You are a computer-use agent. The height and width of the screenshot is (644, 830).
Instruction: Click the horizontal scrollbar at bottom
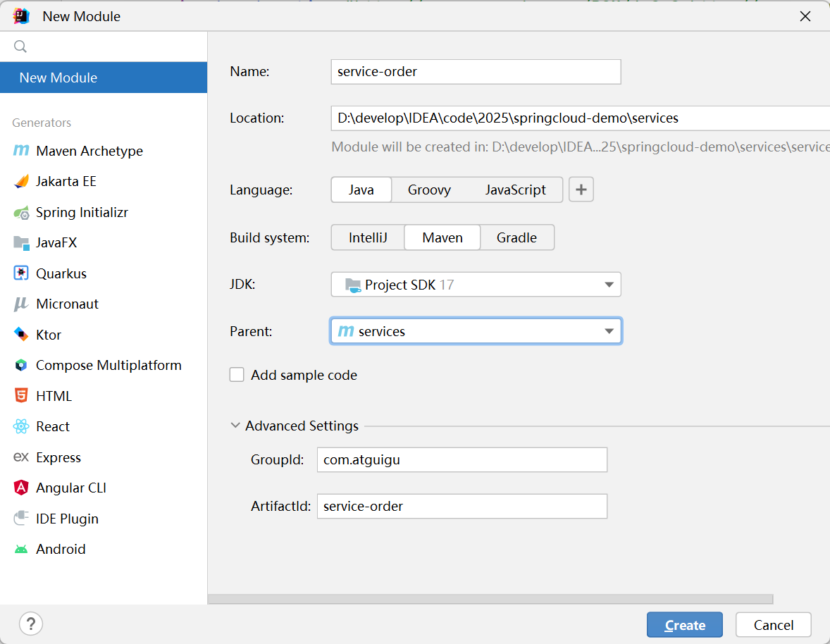coord(490,599)
